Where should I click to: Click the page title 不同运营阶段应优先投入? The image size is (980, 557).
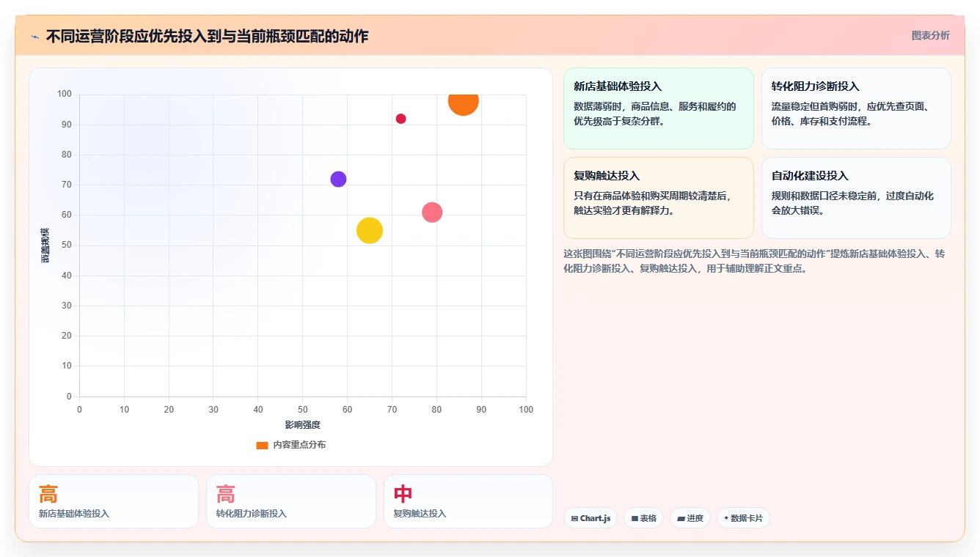click(x=207, y=36)
